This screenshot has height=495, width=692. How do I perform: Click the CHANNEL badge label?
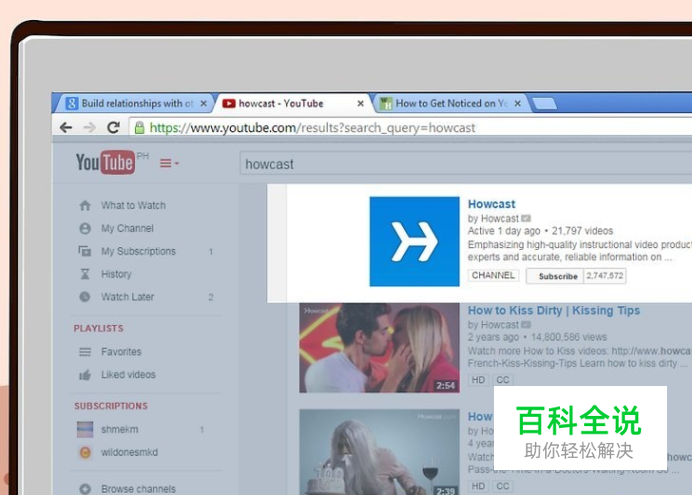[x=493, y=275]
